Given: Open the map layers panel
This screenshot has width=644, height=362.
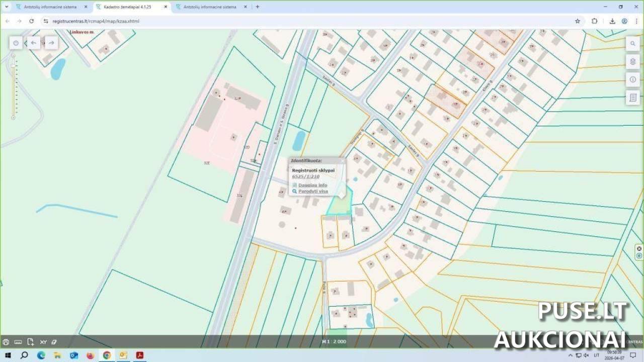Looking at the screenshot, I should [x=633, y=61].
